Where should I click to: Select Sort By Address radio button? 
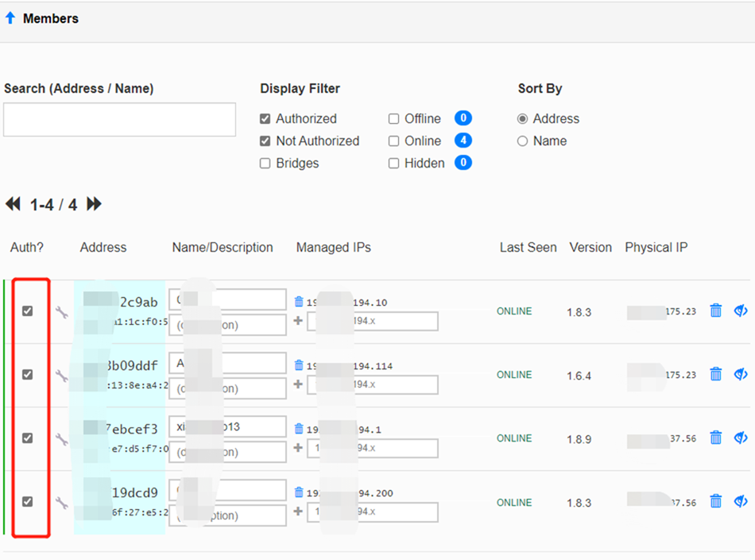click(x=522, y=119)
